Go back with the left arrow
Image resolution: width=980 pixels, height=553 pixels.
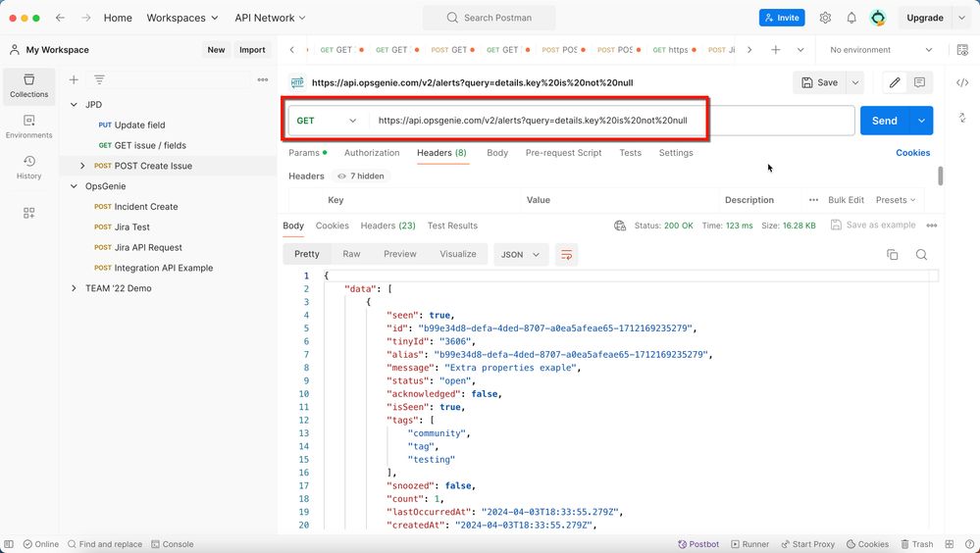[60, 18]
